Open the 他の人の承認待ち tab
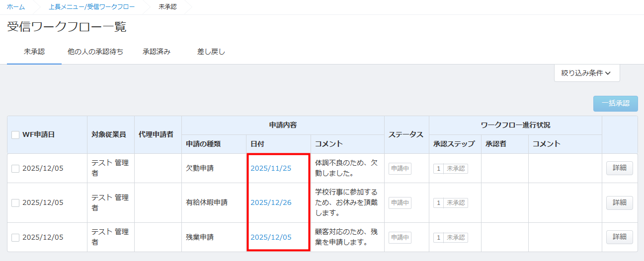Screen dimensions: 644x261 tap(95, 52)
